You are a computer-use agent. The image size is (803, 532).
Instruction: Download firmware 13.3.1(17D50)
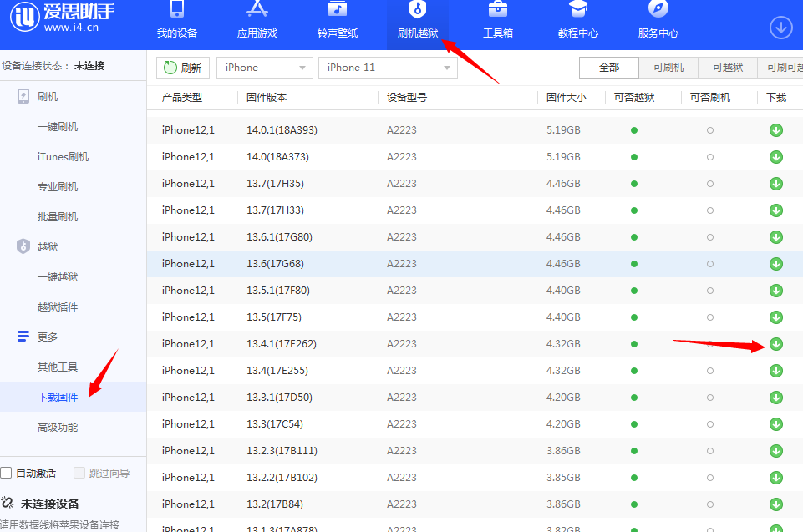776,398
